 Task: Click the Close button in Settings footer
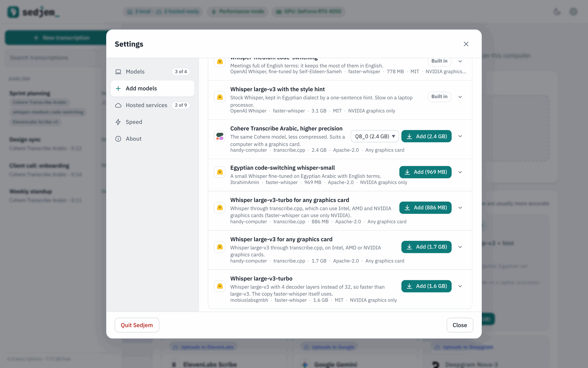pyautogui.click(x=460, y=325)
